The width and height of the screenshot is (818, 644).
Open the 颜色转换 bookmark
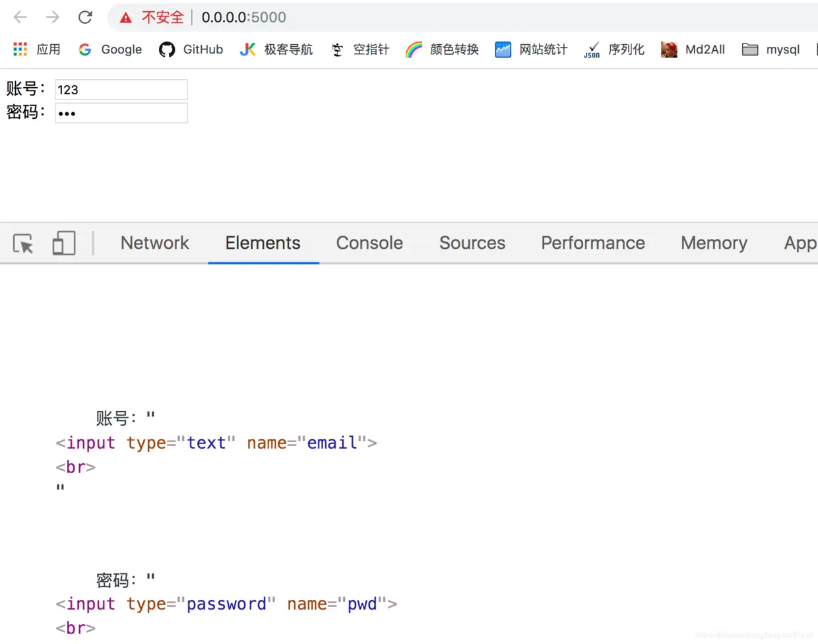pyautogui.click(x=443, y=49)
